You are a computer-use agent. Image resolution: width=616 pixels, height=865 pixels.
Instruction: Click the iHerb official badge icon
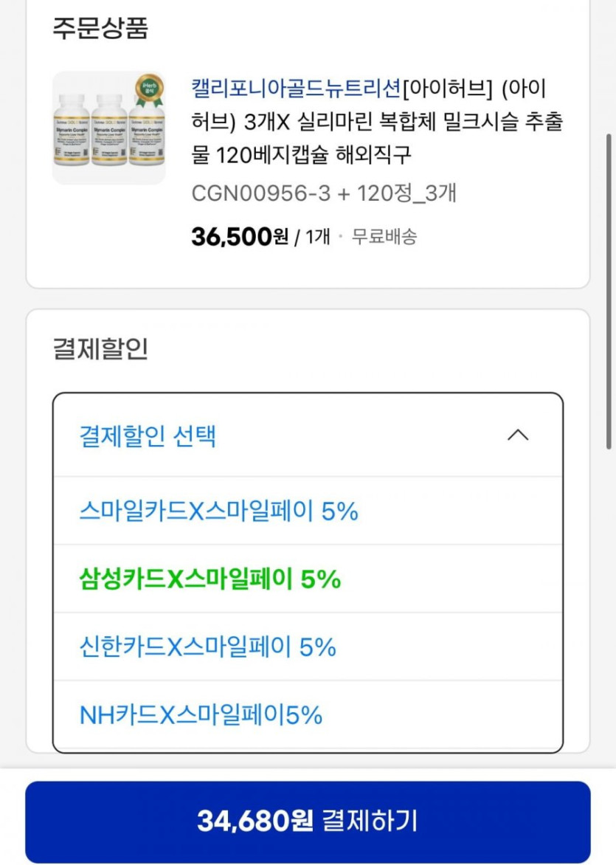click(x=148, y=91)
